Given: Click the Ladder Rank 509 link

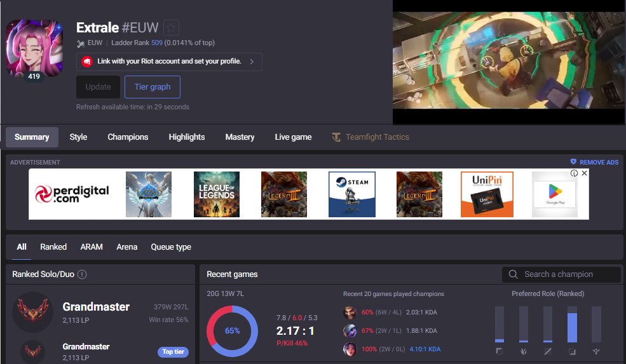Looking at the screenshot, I should tap(156, 43).
